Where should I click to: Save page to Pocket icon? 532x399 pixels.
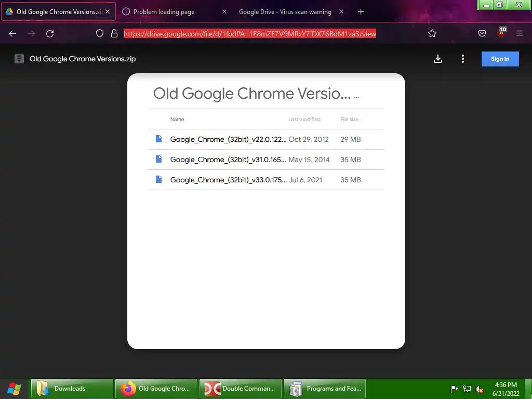pos(482,33)
